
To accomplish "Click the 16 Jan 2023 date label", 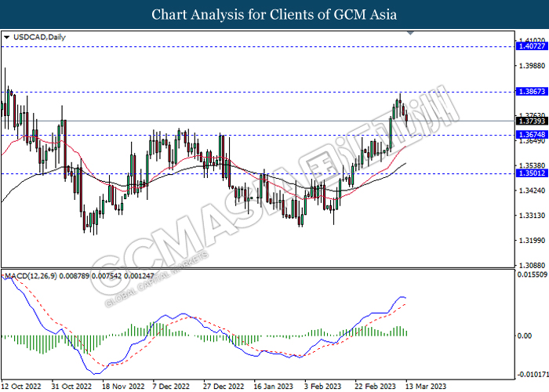I will point(273,387).
